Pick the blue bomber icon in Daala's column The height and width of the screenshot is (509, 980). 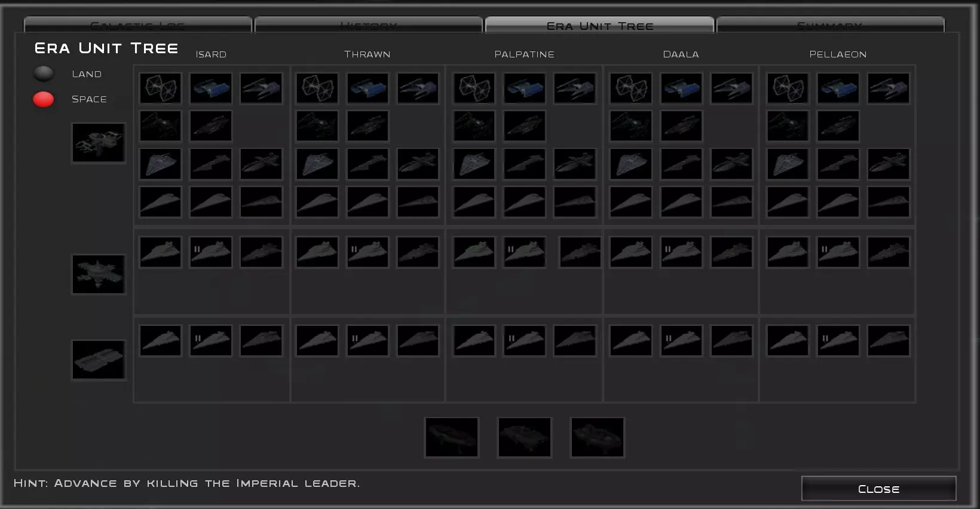click(x=681, y=89)
